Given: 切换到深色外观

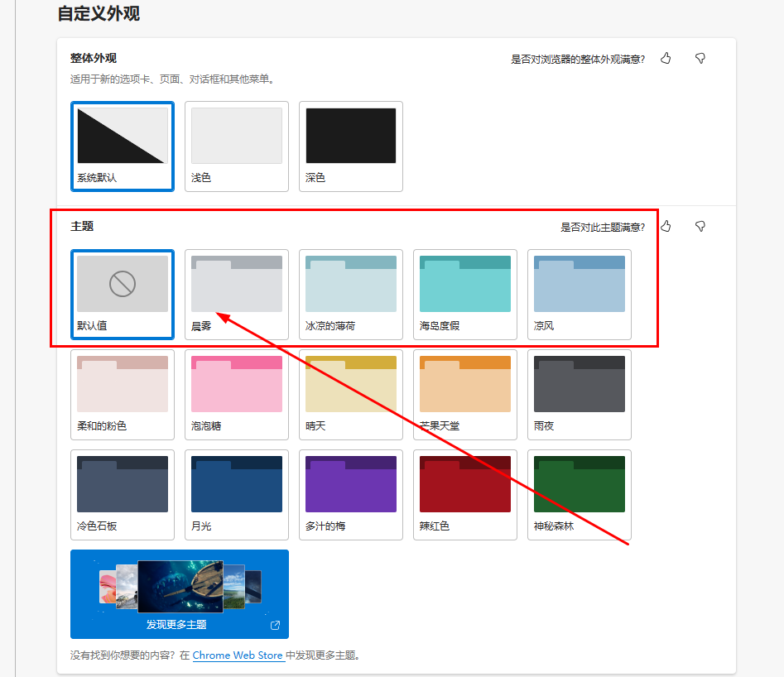Looking at the screenshot, I should pyautogui.click(x=350, y=146).
